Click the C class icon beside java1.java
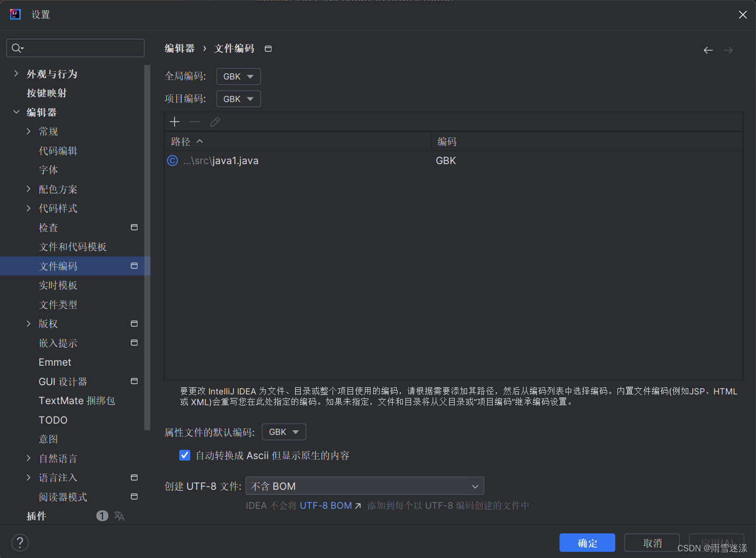Viewport: 756px width, 558px height. (x=172, y=161)
